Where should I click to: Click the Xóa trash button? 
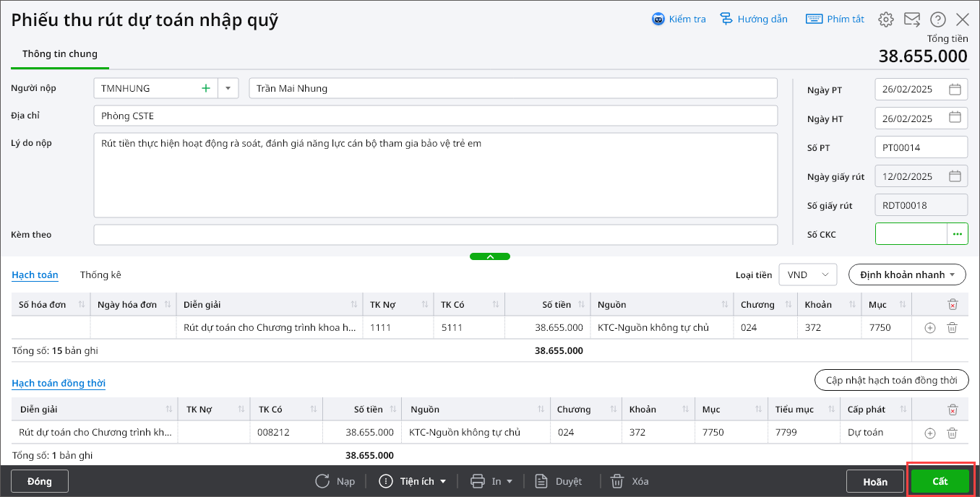pyautogui.click(x=628, y=481)
